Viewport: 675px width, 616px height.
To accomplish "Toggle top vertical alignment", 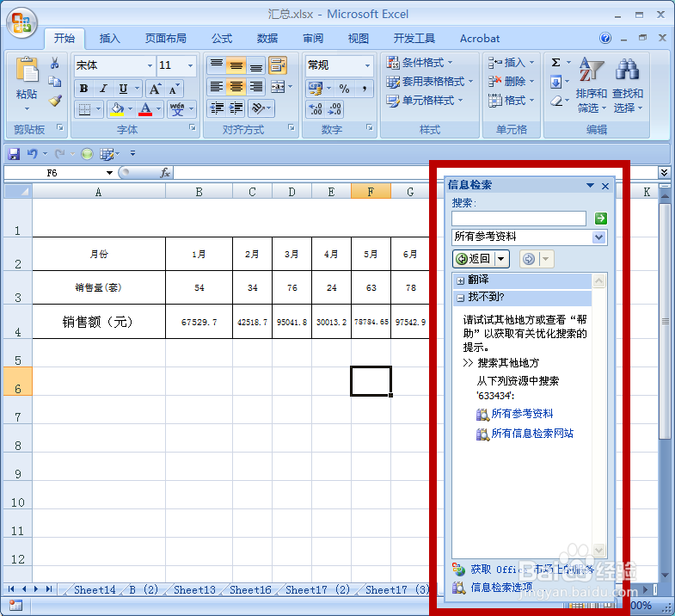I will pyautogui.click(x=216, y=65).
